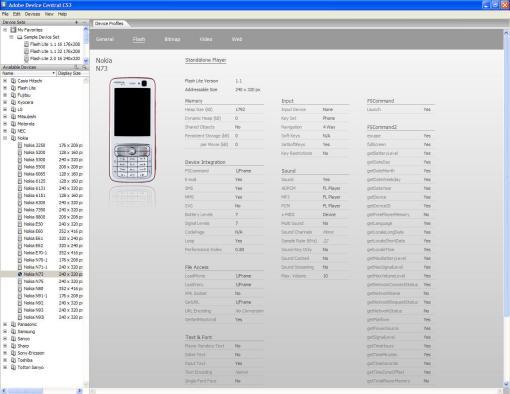Click the Flash Lite group icon in Available Devices
The height and width of the screenshot is (394, 510).
click(13, 88)
